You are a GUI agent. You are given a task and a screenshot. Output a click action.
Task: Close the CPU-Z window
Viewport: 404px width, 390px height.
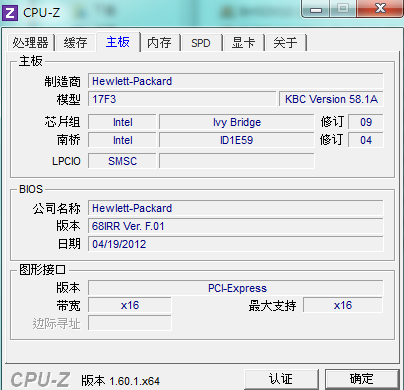tap(380, 9)
